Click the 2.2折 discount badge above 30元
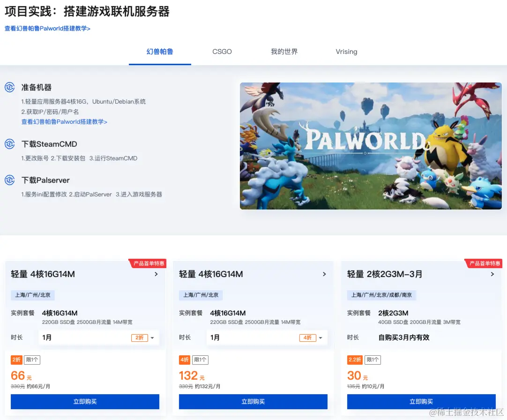Image resolution: width=507 pixels, height=420 pixels. 355,360
